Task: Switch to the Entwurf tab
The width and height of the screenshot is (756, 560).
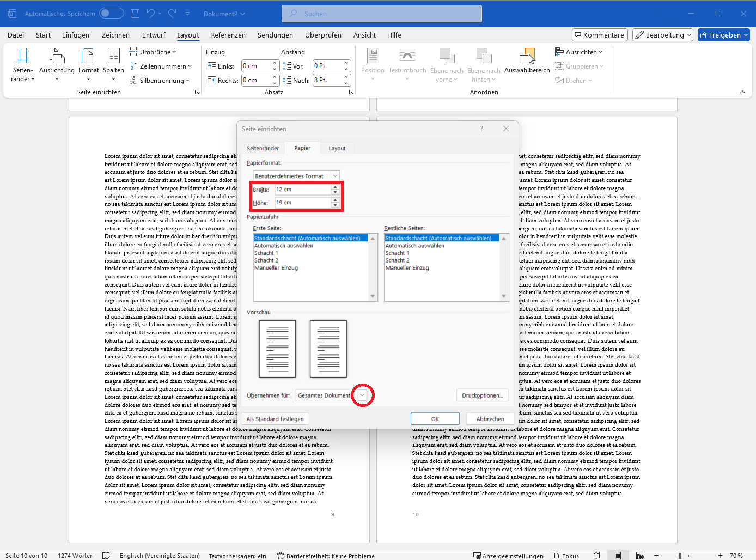Action: coord(154,35)
